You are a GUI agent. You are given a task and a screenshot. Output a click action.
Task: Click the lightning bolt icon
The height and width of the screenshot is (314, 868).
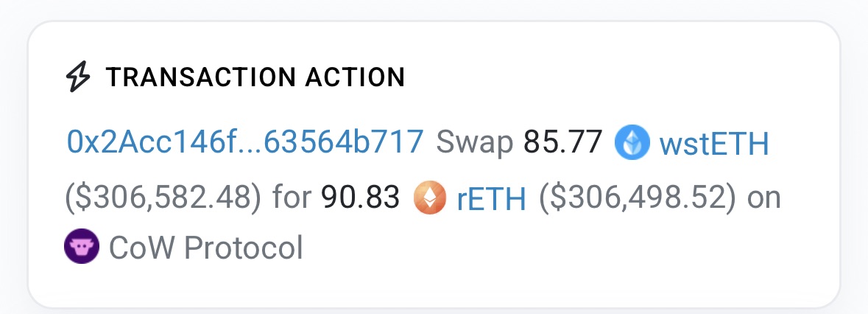pyautogui.click(x=77, y=77)
